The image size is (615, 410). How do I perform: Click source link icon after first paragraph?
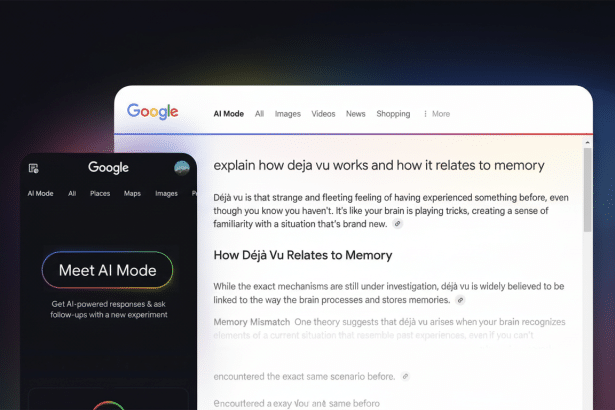click(397, 224)
